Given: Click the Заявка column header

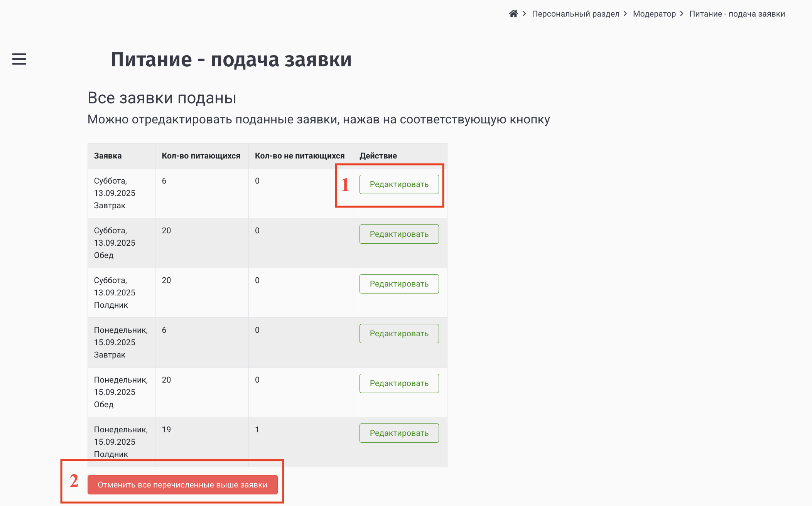Looking at the screenshot, I should click(107, 155).
